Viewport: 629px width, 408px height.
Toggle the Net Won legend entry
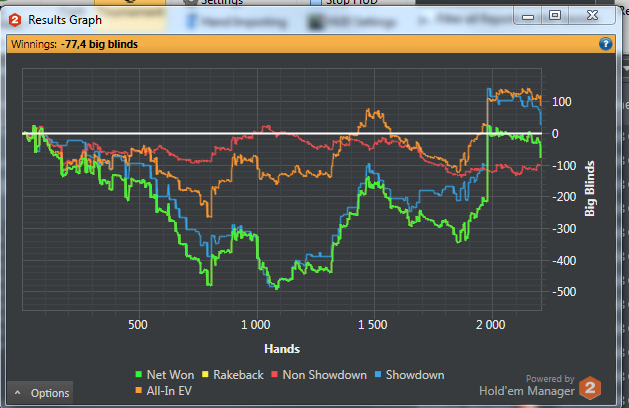click(165, 375)
